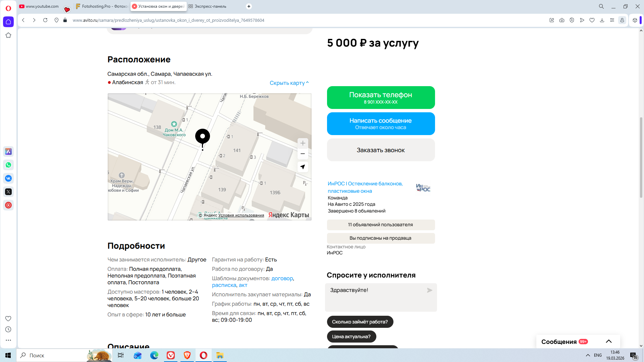644x362 pixels.
Task: Send message with arrow icon
Action: tap(430, 290)
